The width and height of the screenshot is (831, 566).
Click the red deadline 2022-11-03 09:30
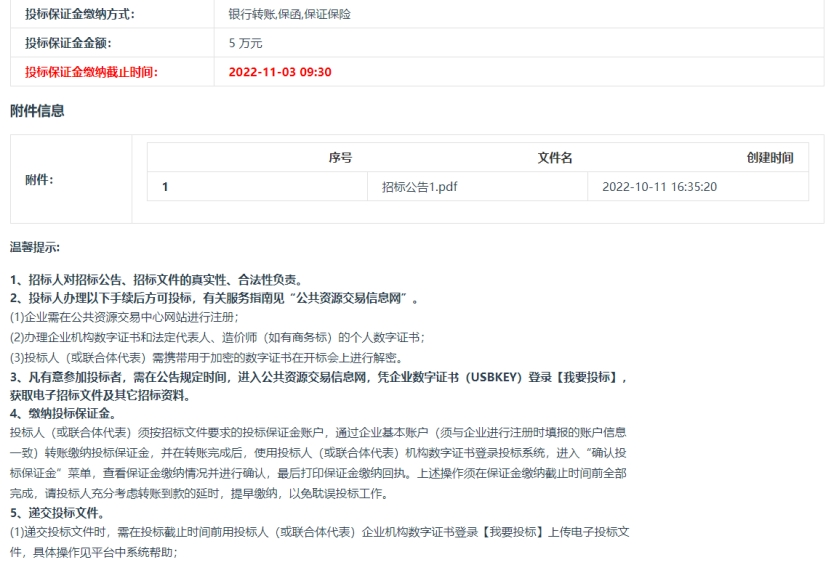click(280, 72)
